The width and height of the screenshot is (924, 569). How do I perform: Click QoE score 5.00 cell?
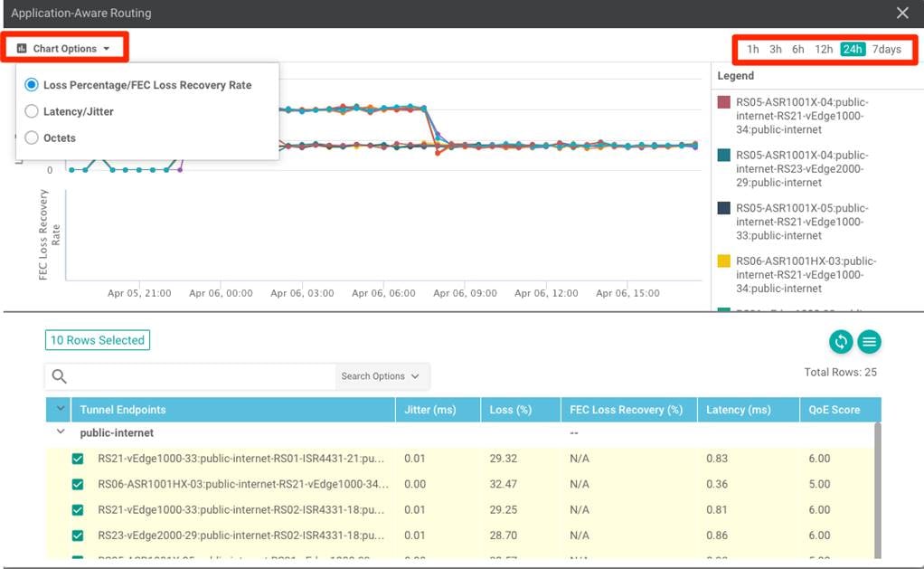[x=819, y=484]
